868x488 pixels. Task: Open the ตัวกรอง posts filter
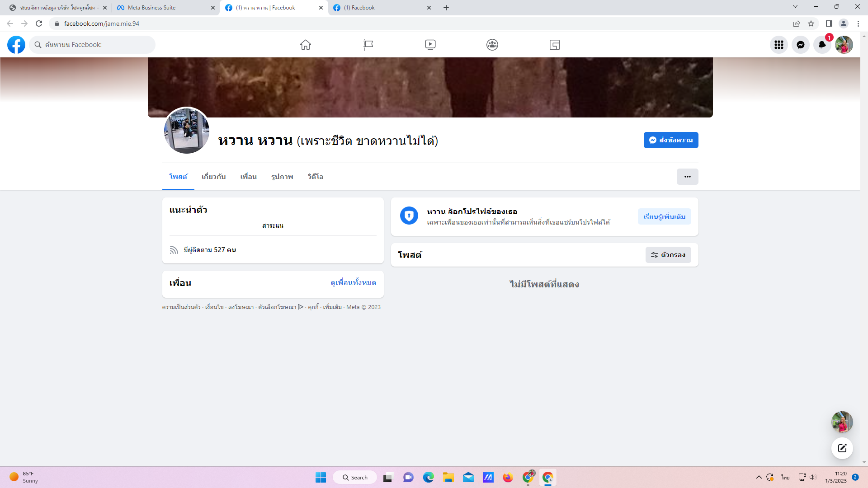[668, 255]
